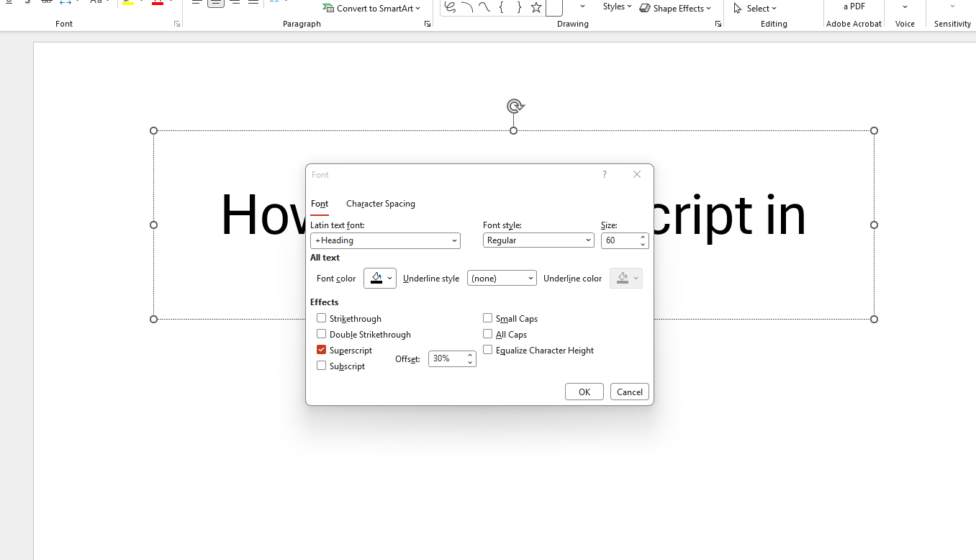Check Equalize Character Height
The height and width of the screenshot is (560, 976).
pyautogui.click(x=488, y=350)
